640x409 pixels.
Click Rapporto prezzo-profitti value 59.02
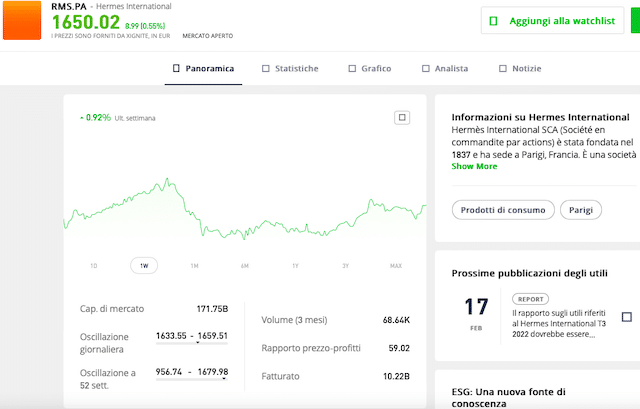tap(399, 348)
